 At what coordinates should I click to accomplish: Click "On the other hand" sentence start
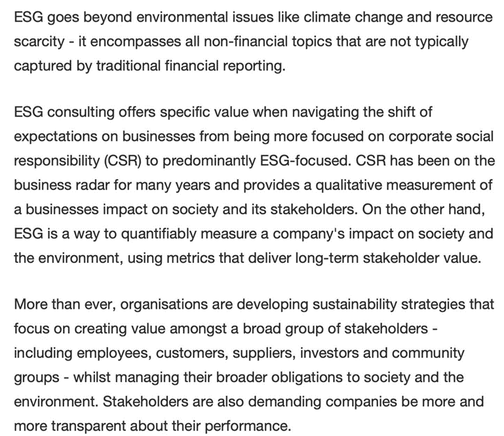(x=423, y=209)
